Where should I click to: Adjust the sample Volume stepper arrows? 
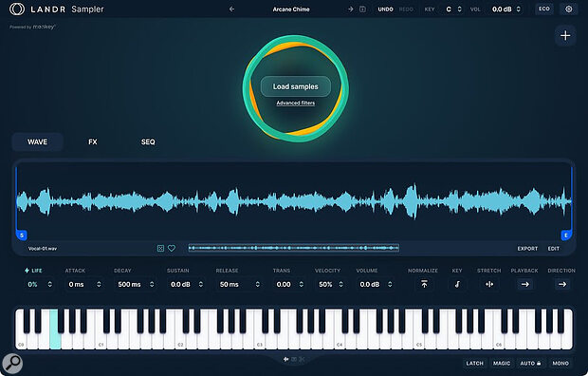390,284
